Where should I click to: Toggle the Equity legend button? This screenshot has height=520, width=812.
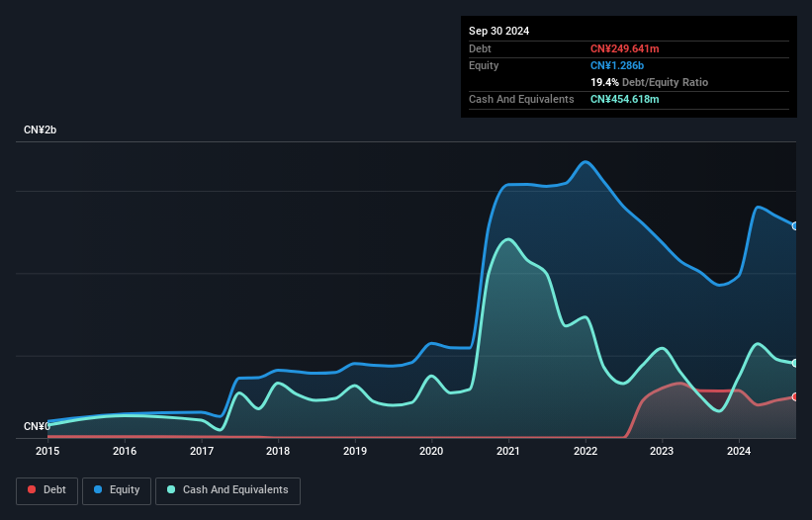(117, 490)
